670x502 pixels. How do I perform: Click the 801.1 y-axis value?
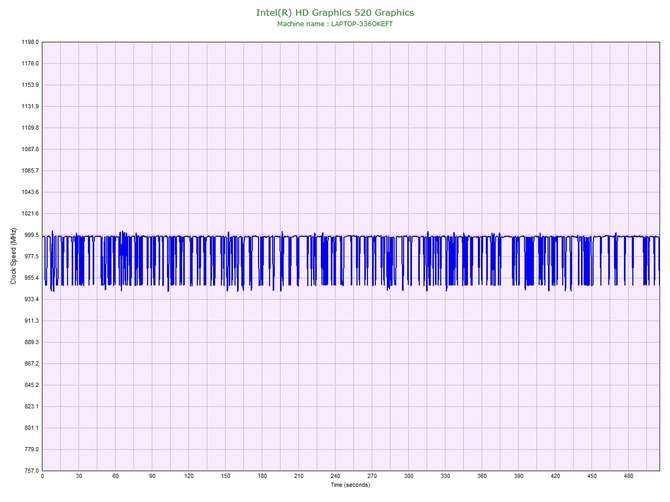tap(31, 428)
